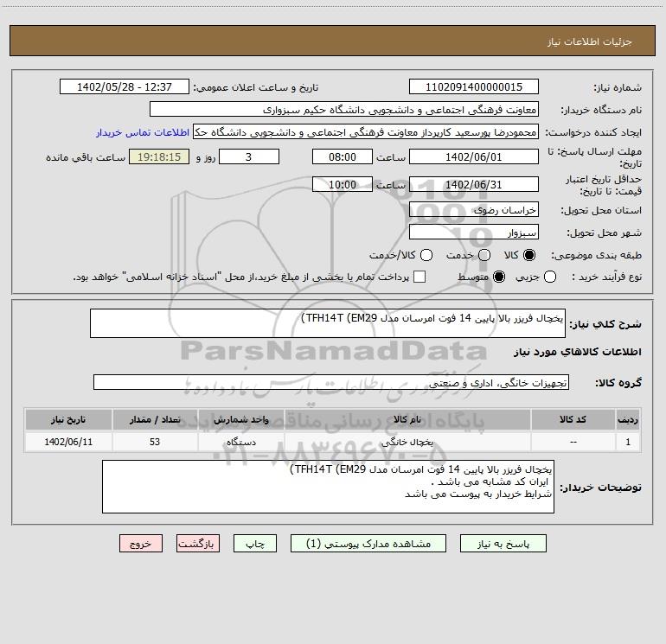Choose the متوسط purchase type radio
Screen dimensions: 666x644
coord(499,277)
